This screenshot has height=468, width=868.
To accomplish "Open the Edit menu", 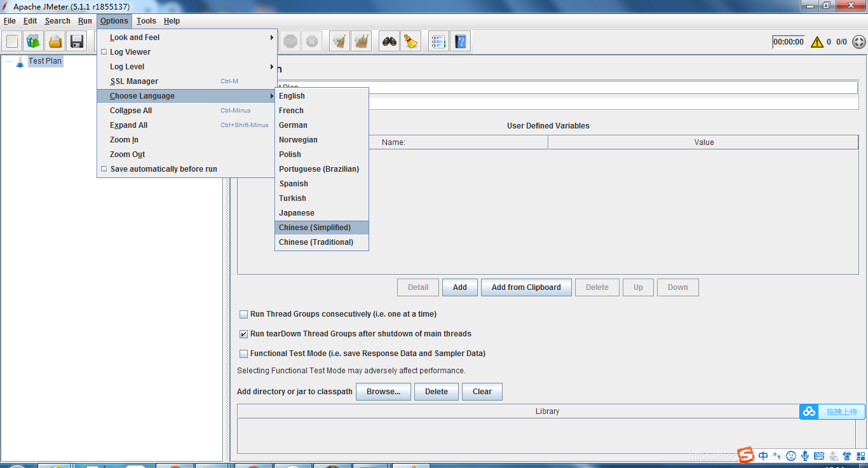I will tap(31, 21).
